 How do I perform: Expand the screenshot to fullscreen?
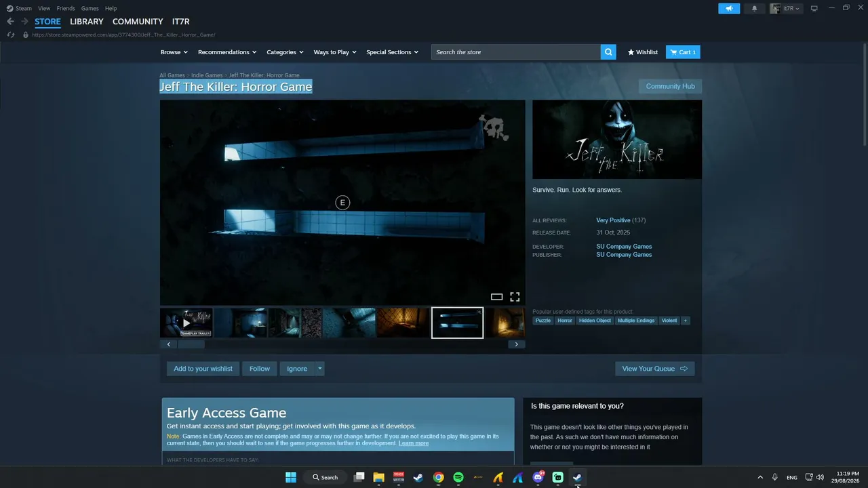click(x=515, y=297)
